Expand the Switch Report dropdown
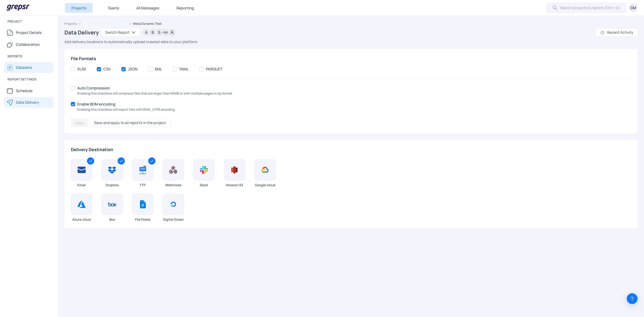Screen dimensions: 644x317 [x=120, y=32]
